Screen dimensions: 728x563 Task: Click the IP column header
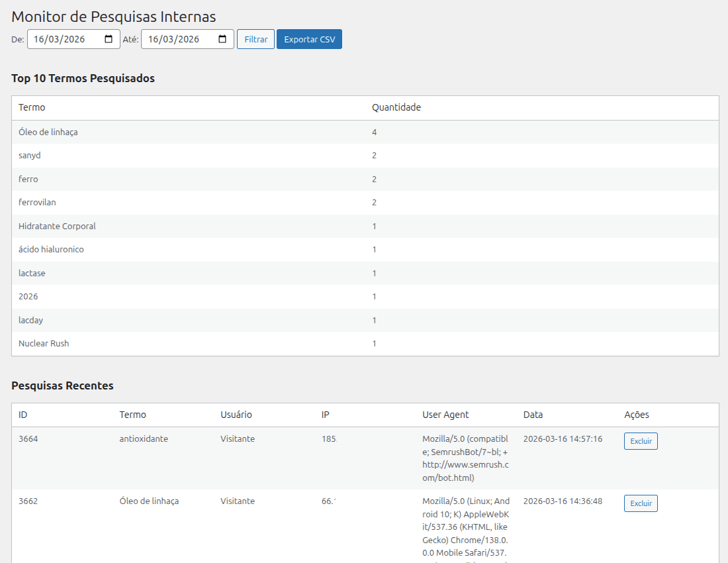pos(326,415)
